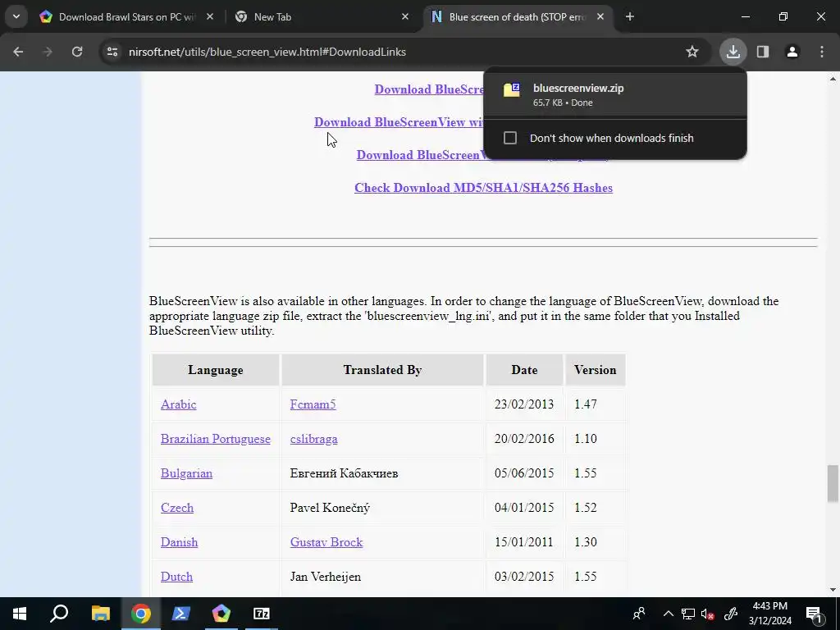The width and height of the screenshot is (840, 630).
Task: Open Windows taskbar search
Action: pyautogui.click(x=59, y=614)
